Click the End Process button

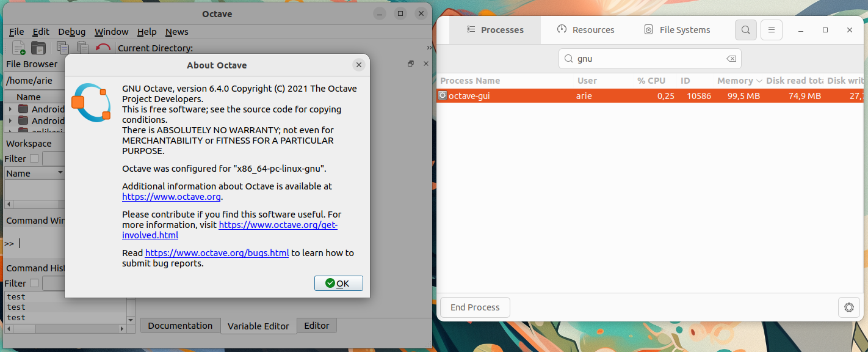click(475, 307)
